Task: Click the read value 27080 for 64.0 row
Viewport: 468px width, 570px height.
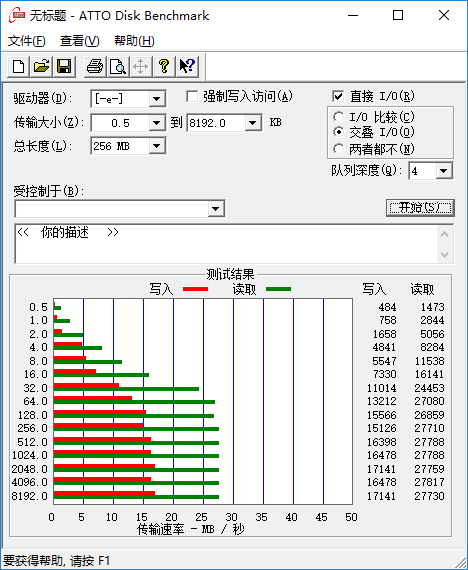Action: pos(429,401)
